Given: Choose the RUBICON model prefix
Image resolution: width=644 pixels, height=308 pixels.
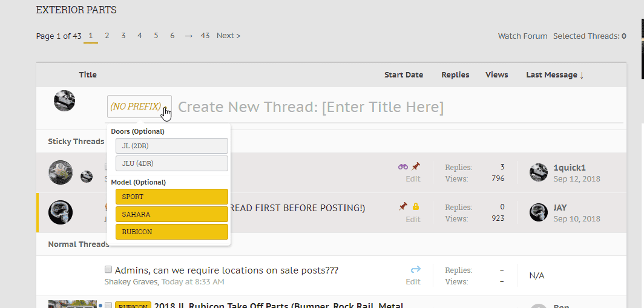Looking at the screenshot, I should pyautogui.click(x=172, y=232).
